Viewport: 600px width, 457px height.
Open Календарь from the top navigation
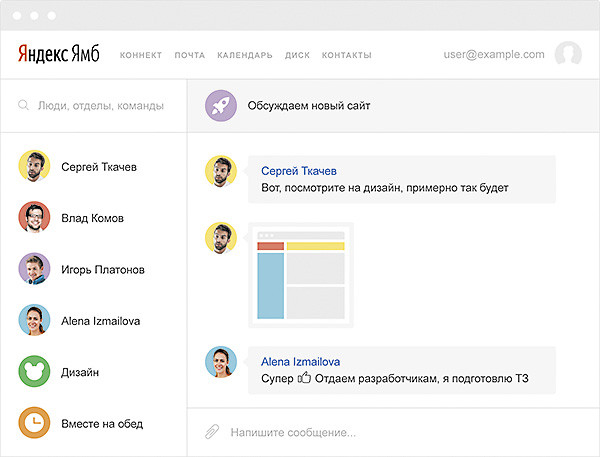pyautogui.click(x=244, y=55)
